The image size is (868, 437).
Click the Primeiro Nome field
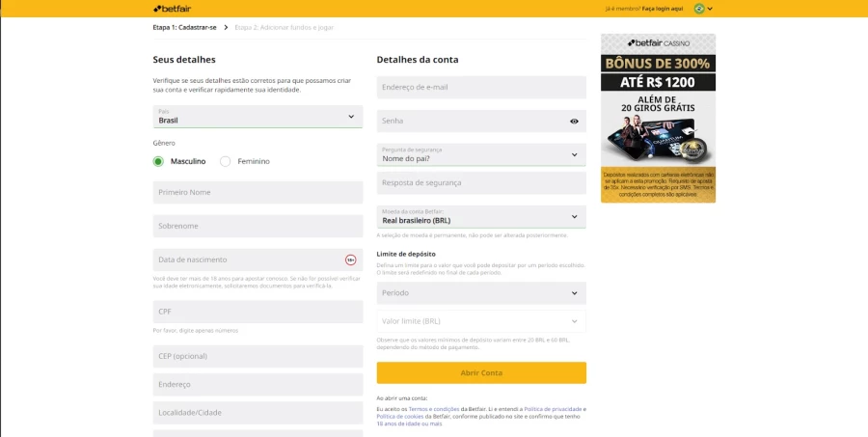tap(258, 192)
